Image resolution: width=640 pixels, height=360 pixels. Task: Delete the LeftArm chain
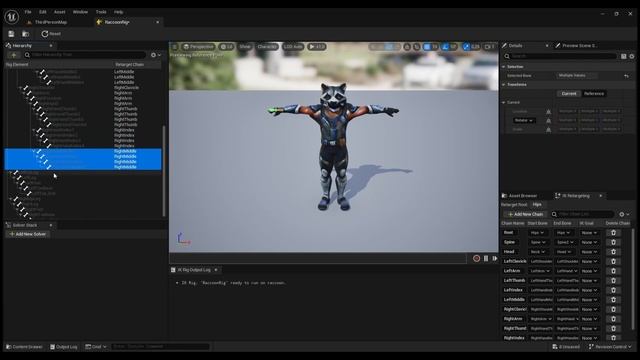point(613,271)
